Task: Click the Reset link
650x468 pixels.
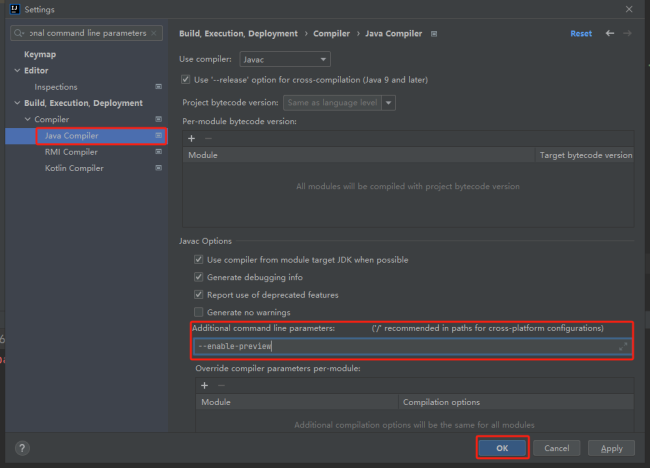Action: [581, 34]
